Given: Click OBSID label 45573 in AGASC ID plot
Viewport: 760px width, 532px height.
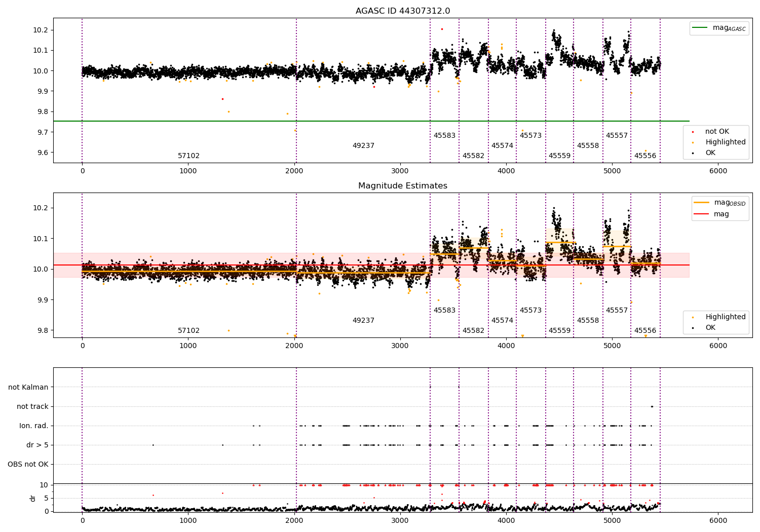Looking at the screenshot, I should point(530,136).
